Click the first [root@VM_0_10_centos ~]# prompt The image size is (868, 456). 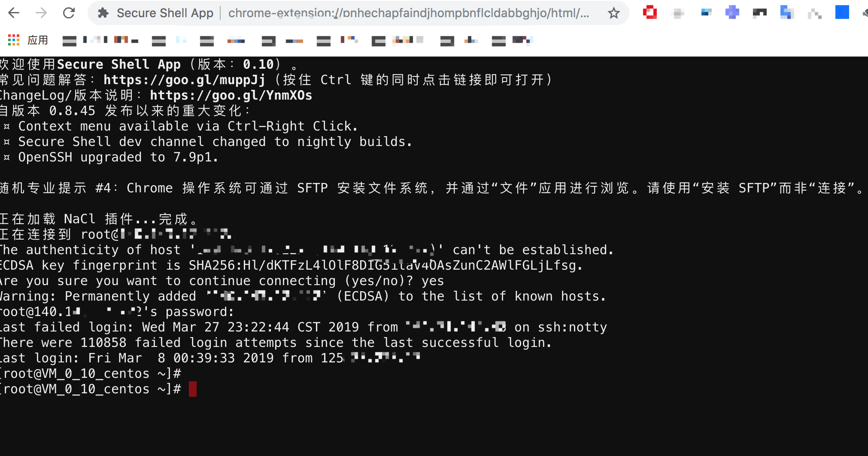[91, 374]
